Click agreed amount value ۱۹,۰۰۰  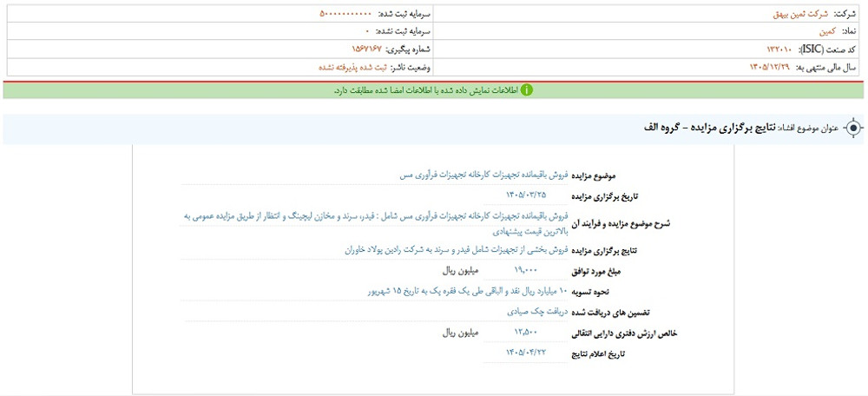525,272
